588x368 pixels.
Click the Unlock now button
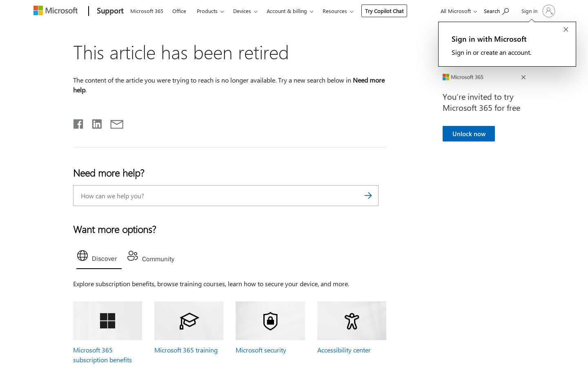[469, 134]
